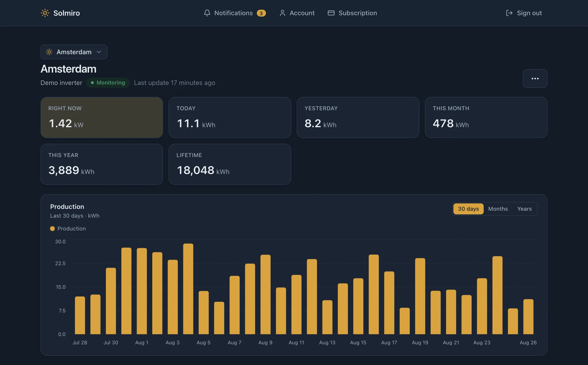This screenshot has width=588, height=365.
Task: Go to the Account page
Action: [x=297, y=13]
